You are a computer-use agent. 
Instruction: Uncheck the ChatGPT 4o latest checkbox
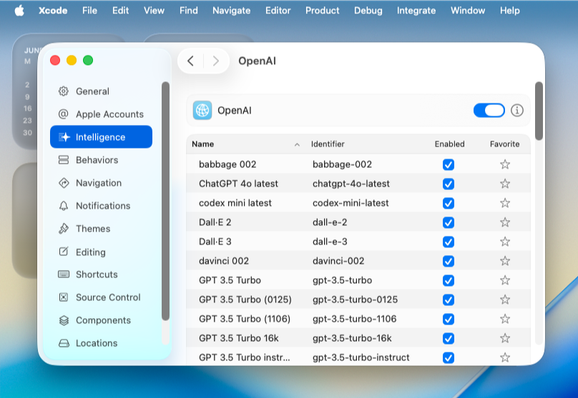pos(448,184)
